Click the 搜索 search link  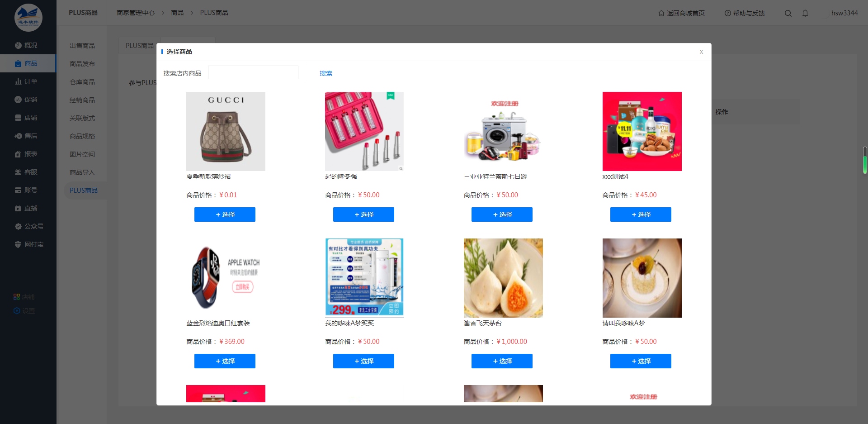click(326, 73)
